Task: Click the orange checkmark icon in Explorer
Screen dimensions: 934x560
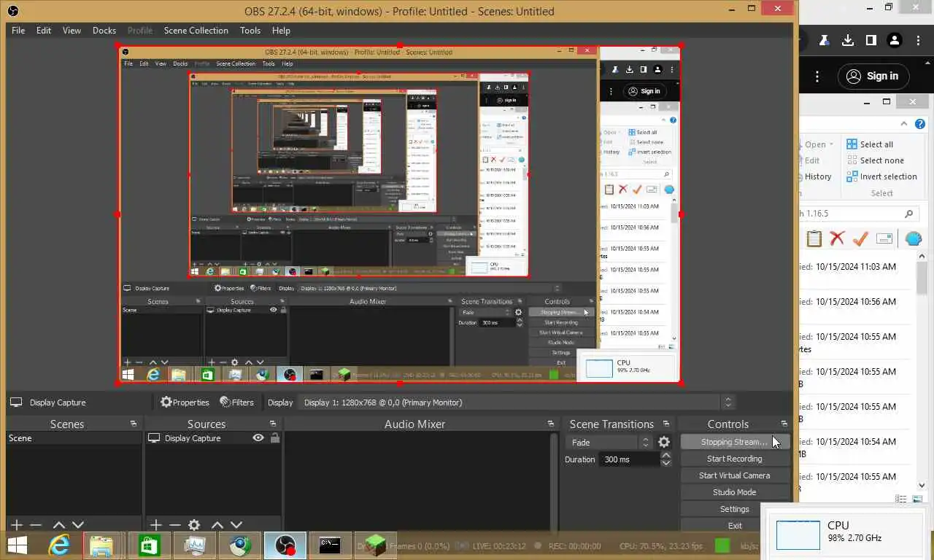Action: click(860, 238)
